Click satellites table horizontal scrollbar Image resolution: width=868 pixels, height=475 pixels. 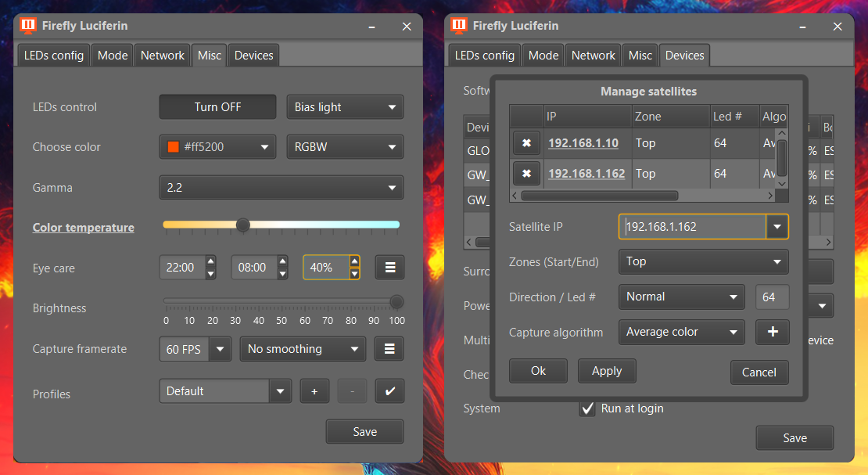[x=600, y=196]
